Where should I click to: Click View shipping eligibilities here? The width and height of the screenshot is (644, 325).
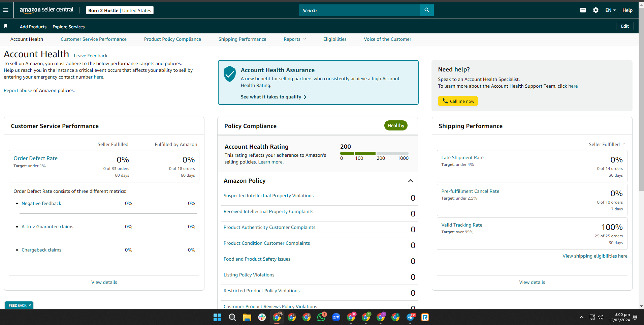coord(595,256)
